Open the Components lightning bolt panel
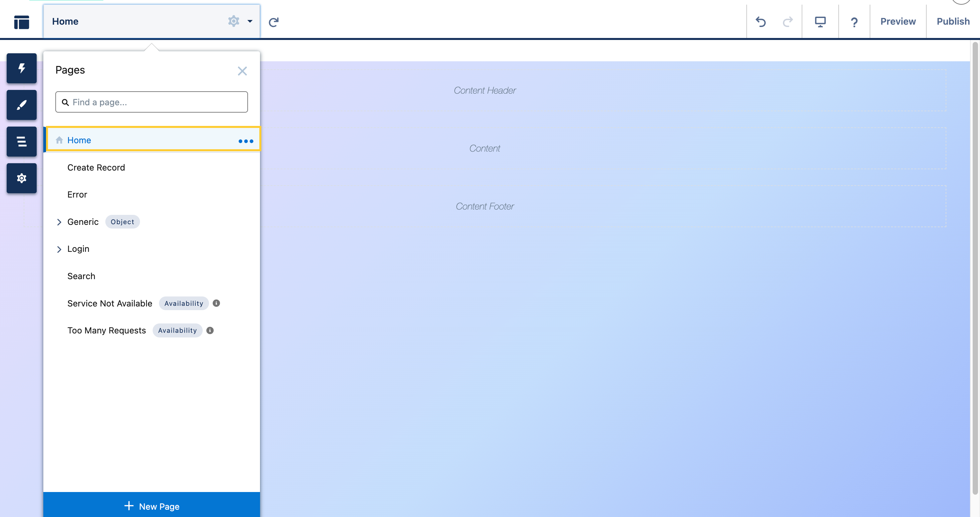The image size is (980, 517). (x=22, y=68)
